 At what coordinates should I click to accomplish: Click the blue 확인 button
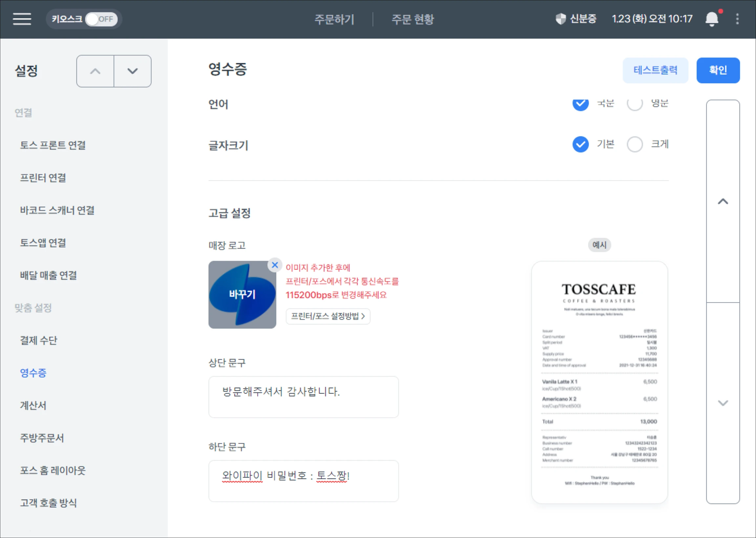coord(718,70)
